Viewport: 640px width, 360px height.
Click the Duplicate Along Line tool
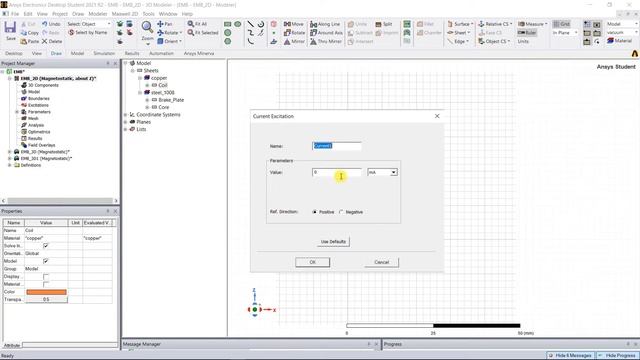325,24
